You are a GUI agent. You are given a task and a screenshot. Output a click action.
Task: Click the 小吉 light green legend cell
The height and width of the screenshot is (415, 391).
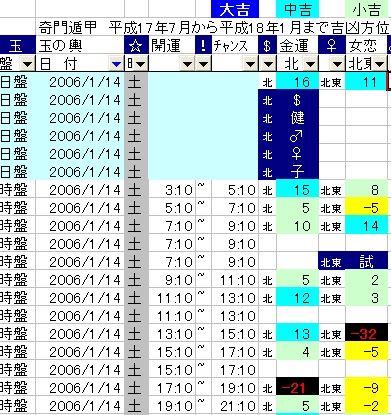pyautogui.click(x=367, y=9)
